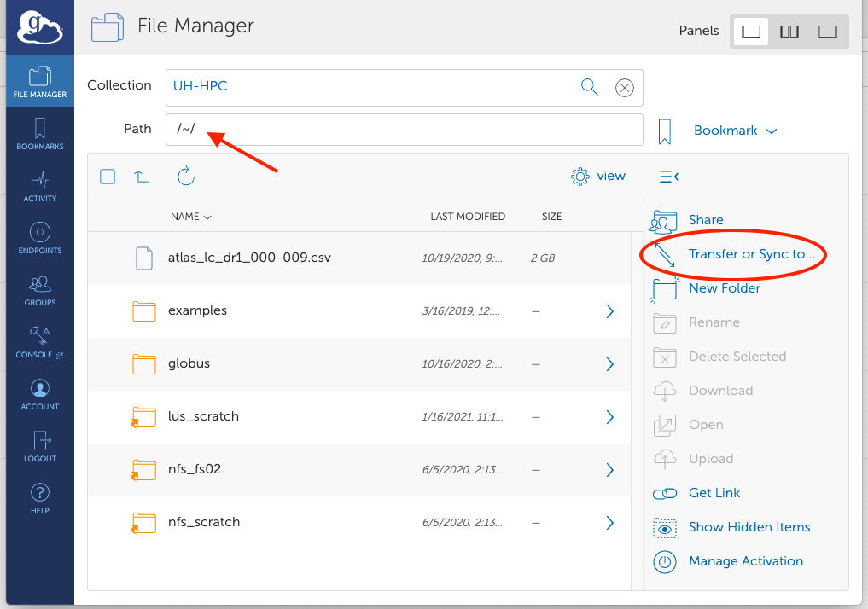Image resolution: width=868 pixels, height=609 pixels.
Task: Toggle the select all checkbox
Action: pos(108,177)
